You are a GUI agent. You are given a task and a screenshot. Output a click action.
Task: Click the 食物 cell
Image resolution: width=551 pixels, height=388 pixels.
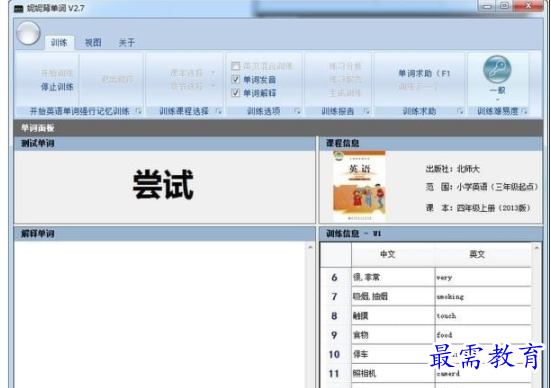[x=393, y=335]
